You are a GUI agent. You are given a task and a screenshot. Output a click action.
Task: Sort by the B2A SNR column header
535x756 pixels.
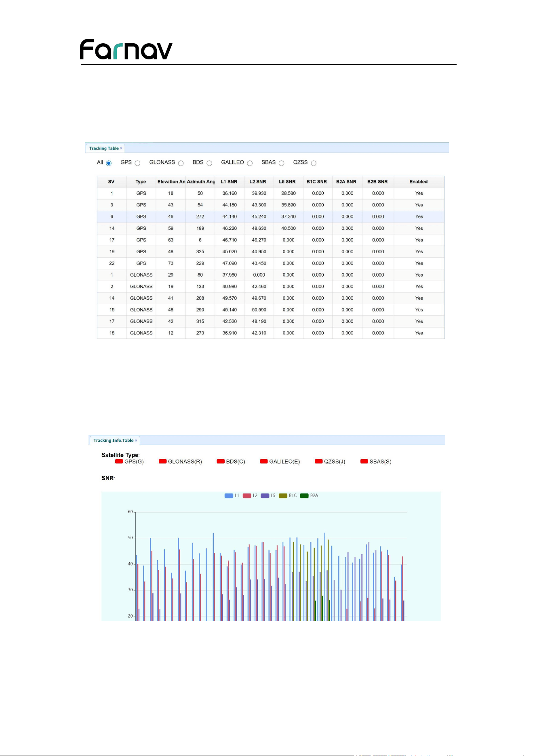[347, 182]
